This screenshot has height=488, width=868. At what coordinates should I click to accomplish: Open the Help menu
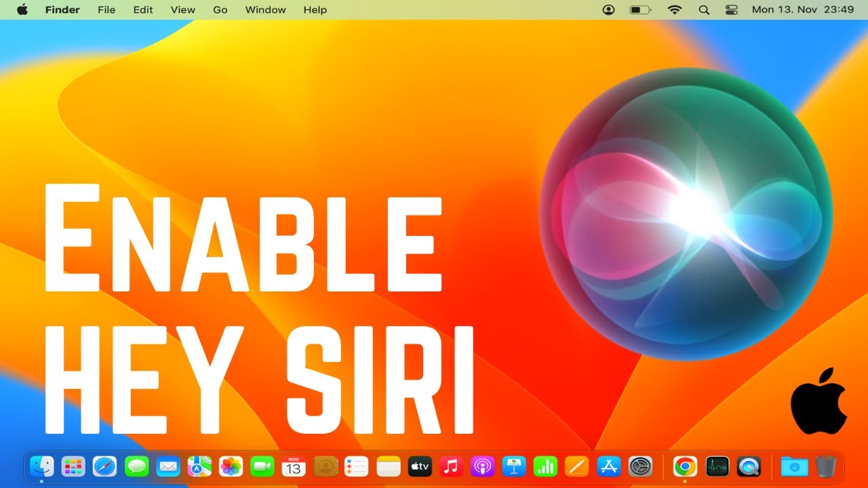315,9
